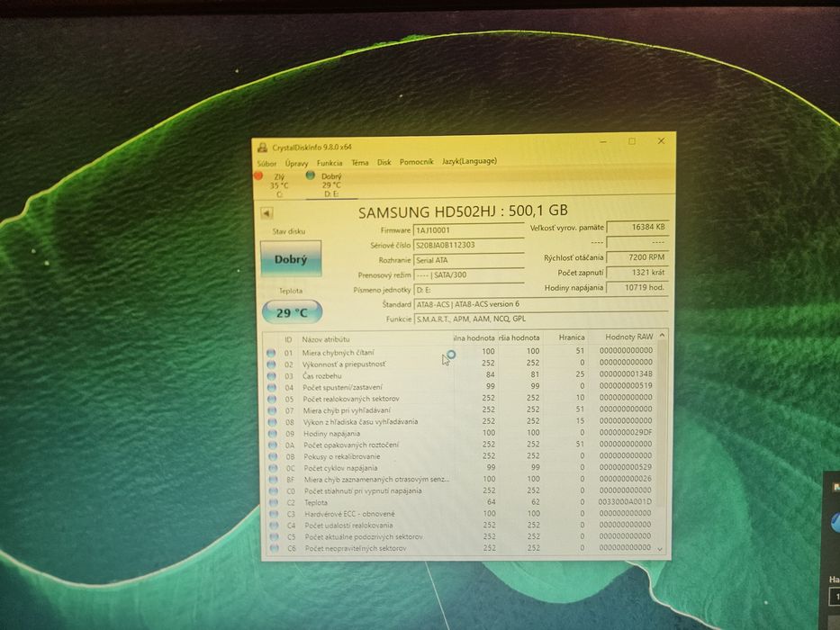Click RAW value 0000000029DF
The image size is (840, 630).
point(626,432)
